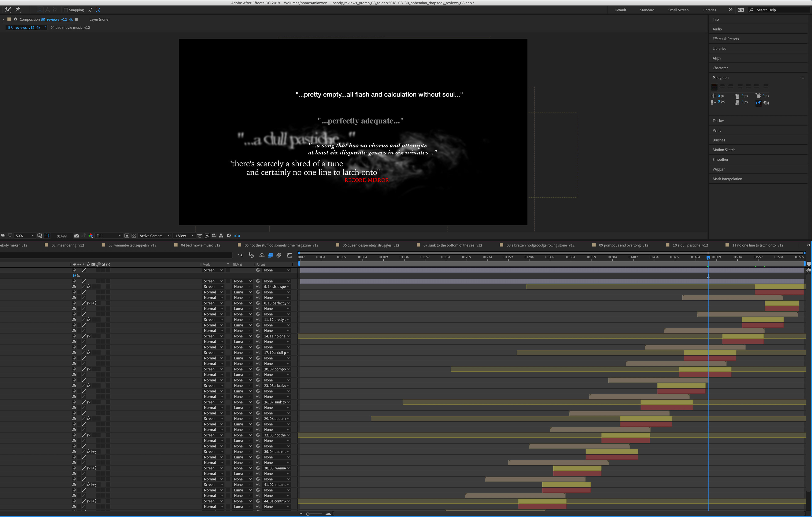Image resolution: width=812 pixels, height=517 pixels.
Task: Open the Graph Editor in the timeline
Action: point(290,255)
